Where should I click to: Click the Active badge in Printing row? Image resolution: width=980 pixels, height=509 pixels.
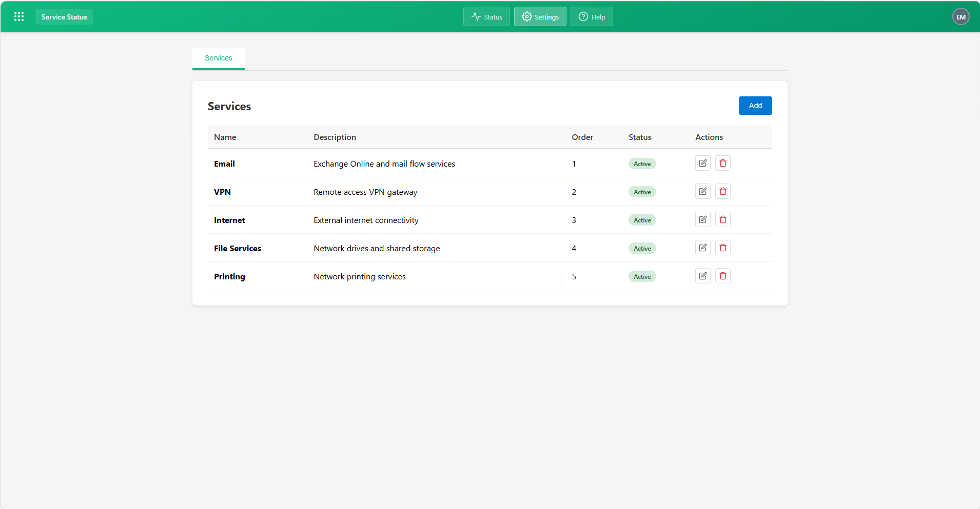coord(642,276)
